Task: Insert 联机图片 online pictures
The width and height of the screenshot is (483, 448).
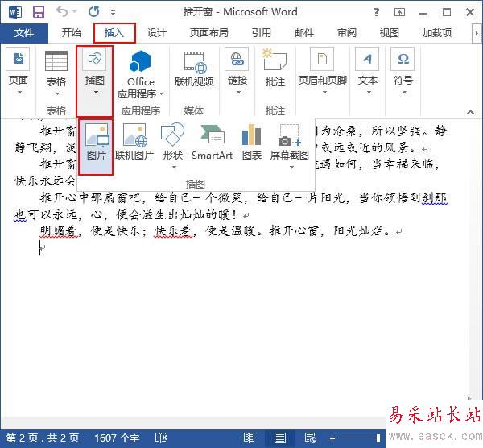Action: (134, 143)
